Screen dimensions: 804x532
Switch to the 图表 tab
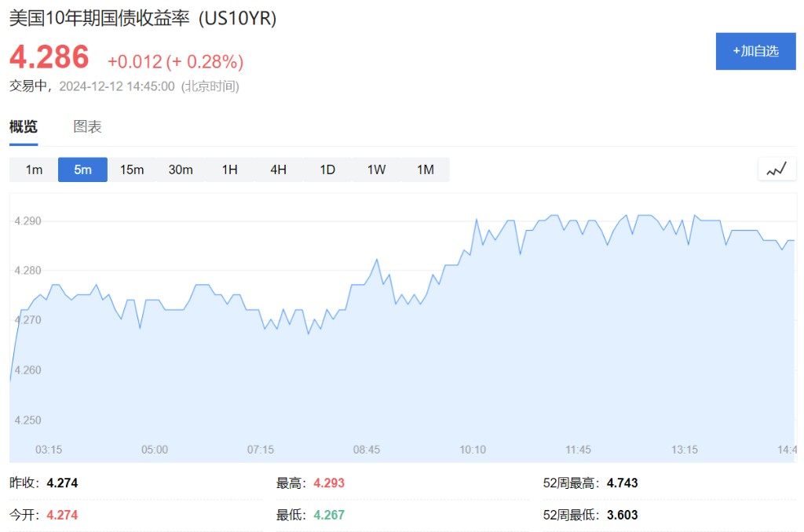coord(88,126)
